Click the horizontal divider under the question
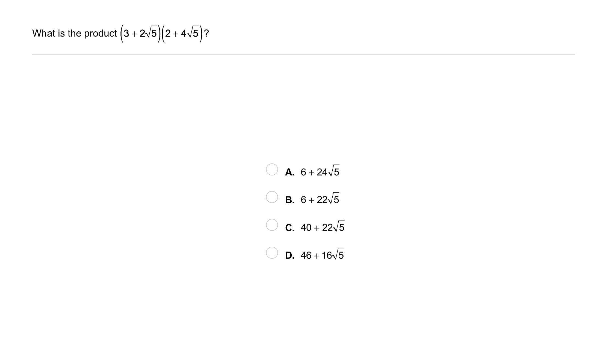609x364 pixels. coord(303,54)
